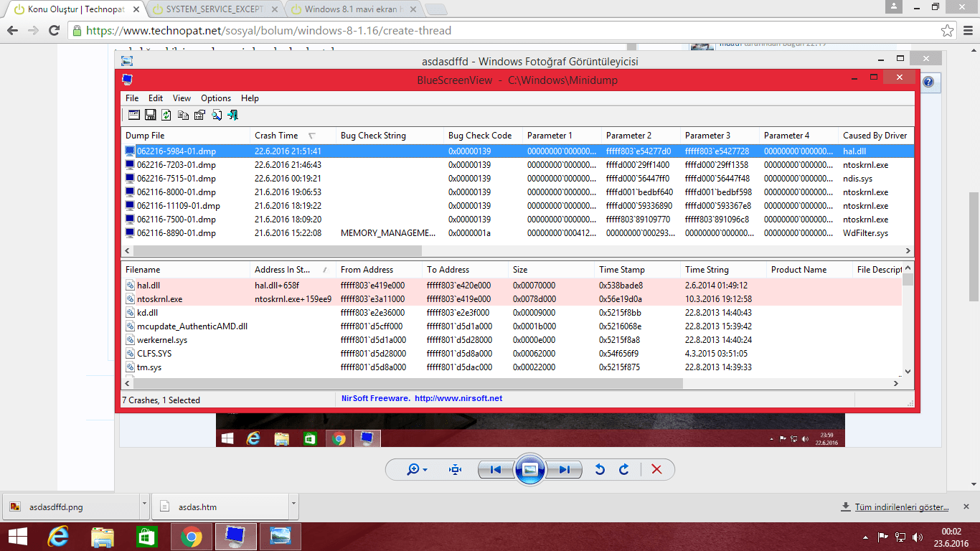Open the asdas.htm download item

click(221, 507)
